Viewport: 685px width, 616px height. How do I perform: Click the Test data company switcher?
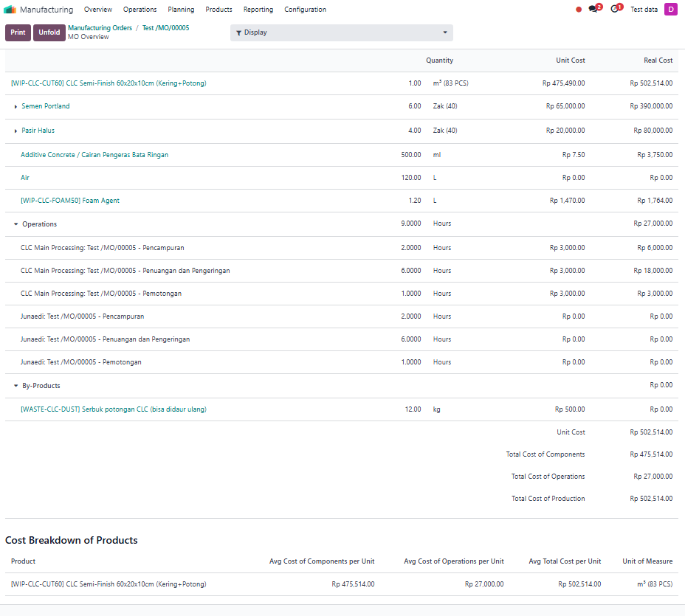tap(644, 9)
